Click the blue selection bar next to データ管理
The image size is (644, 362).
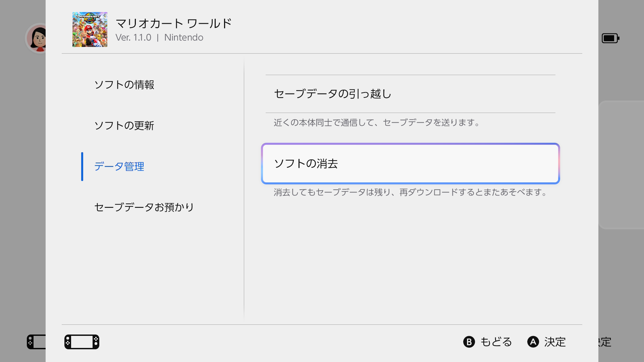(83, 167)
